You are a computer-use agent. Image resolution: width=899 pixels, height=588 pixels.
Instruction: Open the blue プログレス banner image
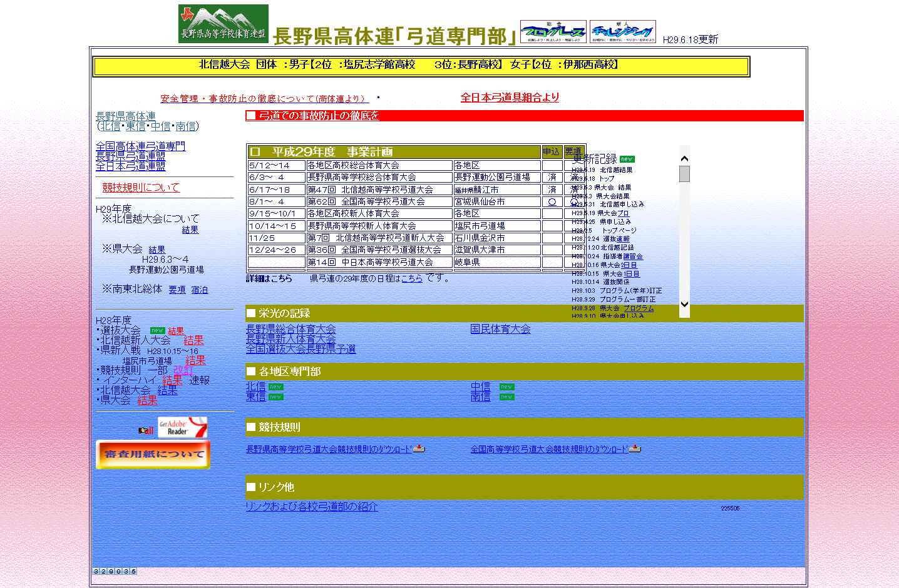coord(553,31)
